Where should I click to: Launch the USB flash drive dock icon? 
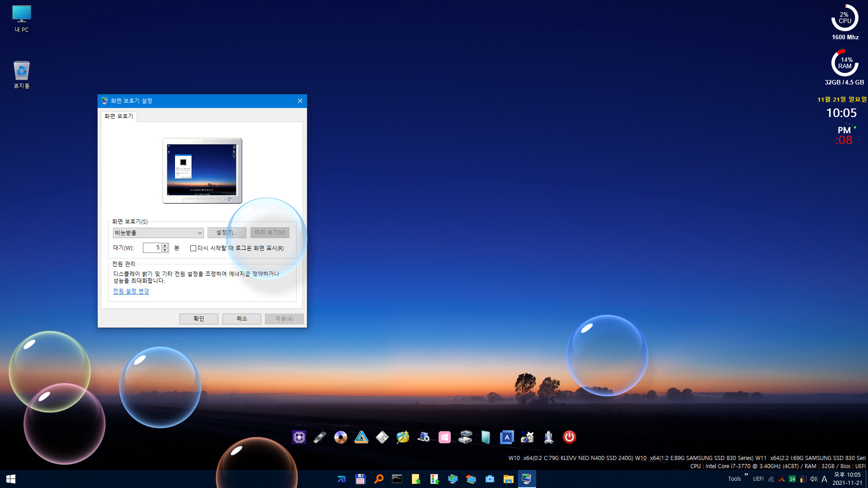coord(320,437)
